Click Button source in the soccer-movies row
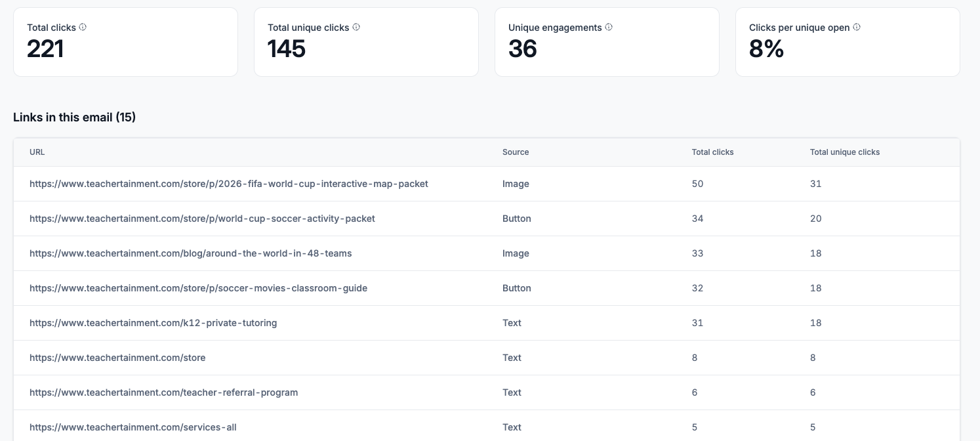Image resolution: width=980 pixels, height=441 pixels. coord(517,288)
